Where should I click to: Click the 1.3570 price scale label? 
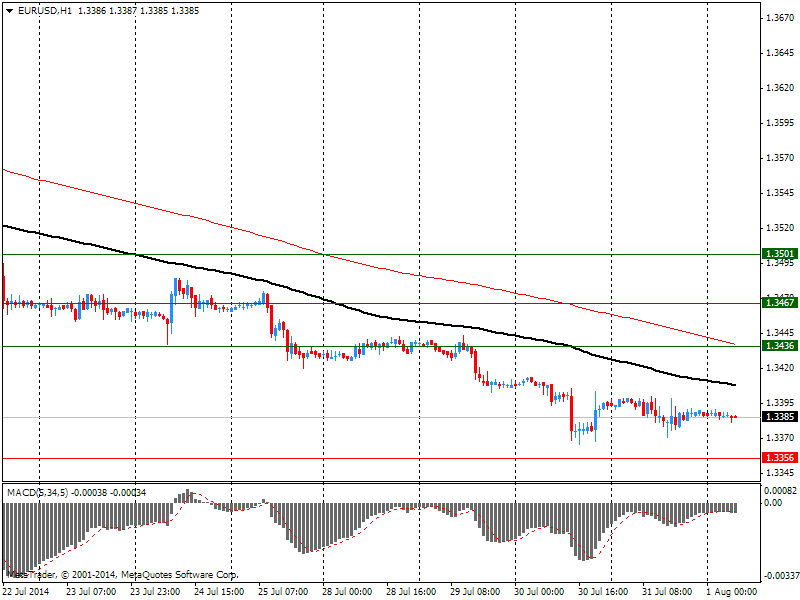tap(780, 158)
